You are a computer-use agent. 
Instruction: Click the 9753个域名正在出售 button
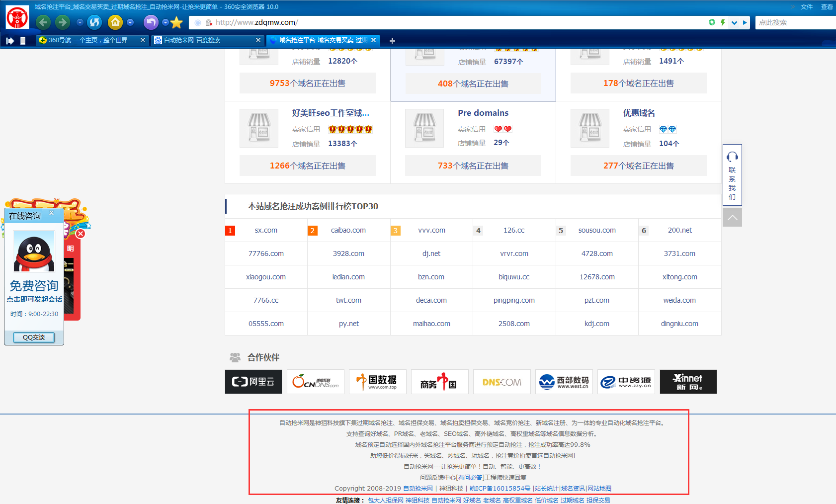point(307,84)
